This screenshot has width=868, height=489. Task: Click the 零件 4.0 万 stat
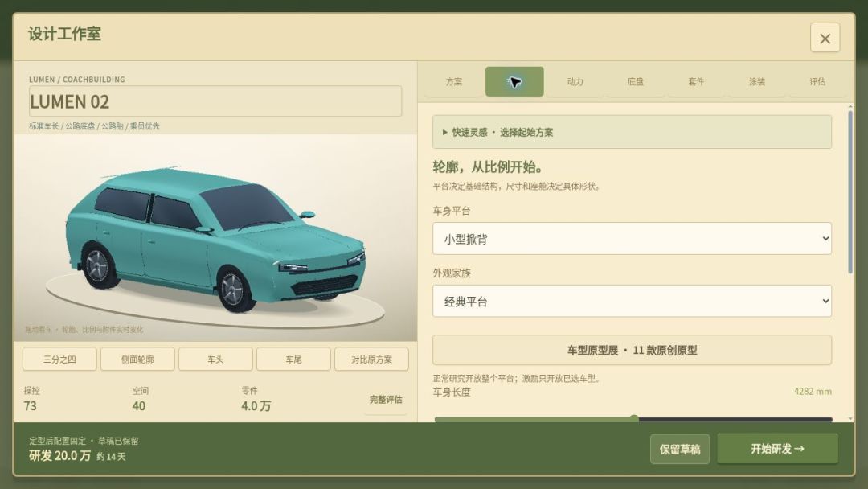click(256, 399)
